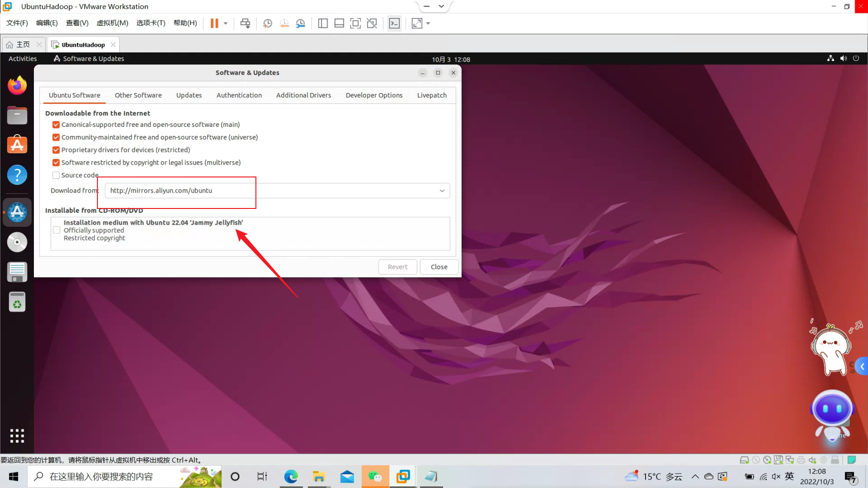
Task: Click the console view toolbar icon
Action: click(394, 23)
